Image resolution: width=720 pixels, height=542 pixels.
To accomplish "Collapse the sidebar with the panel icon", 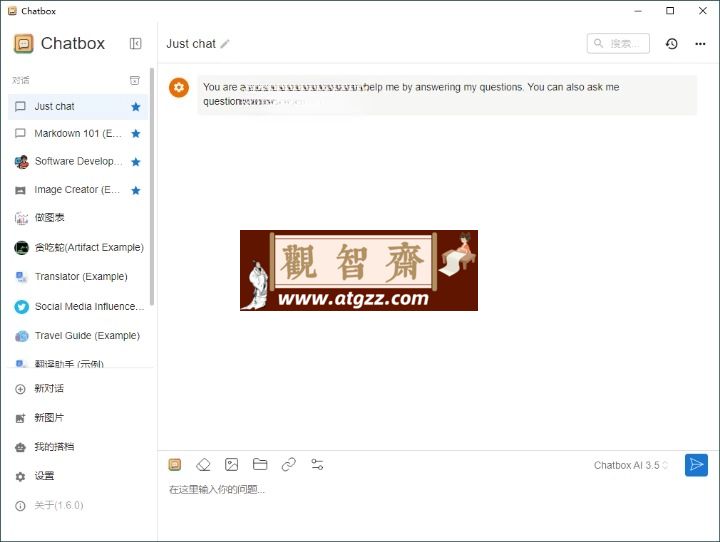I will (x=135, y=44).
